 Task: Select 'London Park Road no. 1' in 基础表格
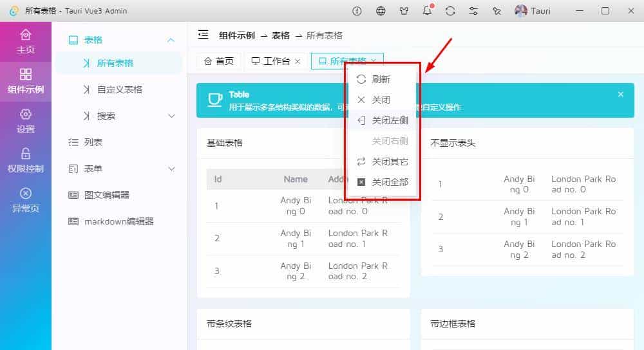pos(357,239)
